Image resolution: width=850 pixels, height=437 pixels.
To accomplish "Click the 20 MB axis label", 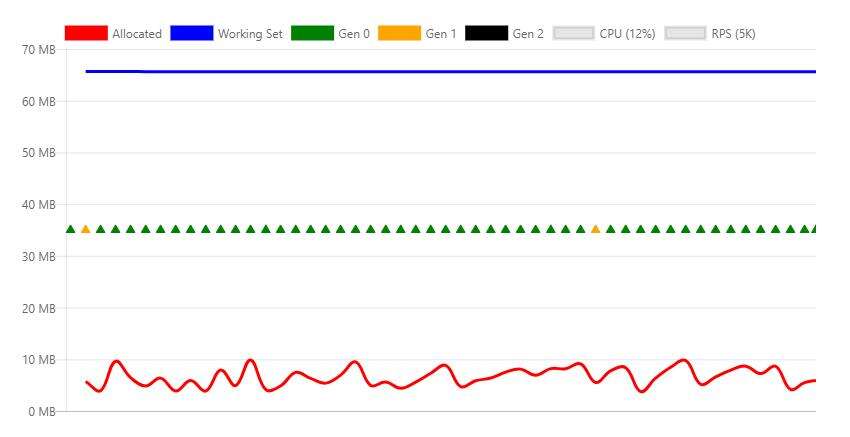I will point(38,309).
